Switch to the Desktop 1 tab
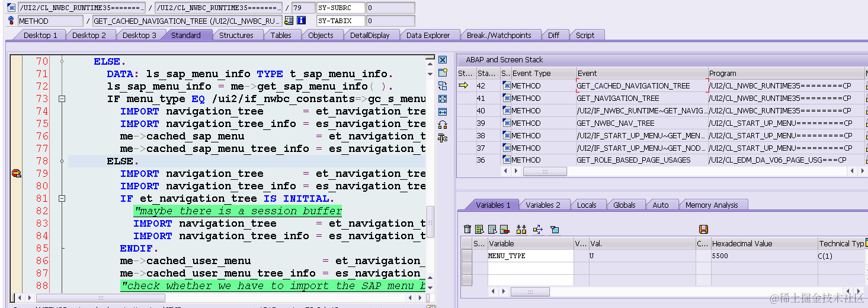 [x=40, y=35]
